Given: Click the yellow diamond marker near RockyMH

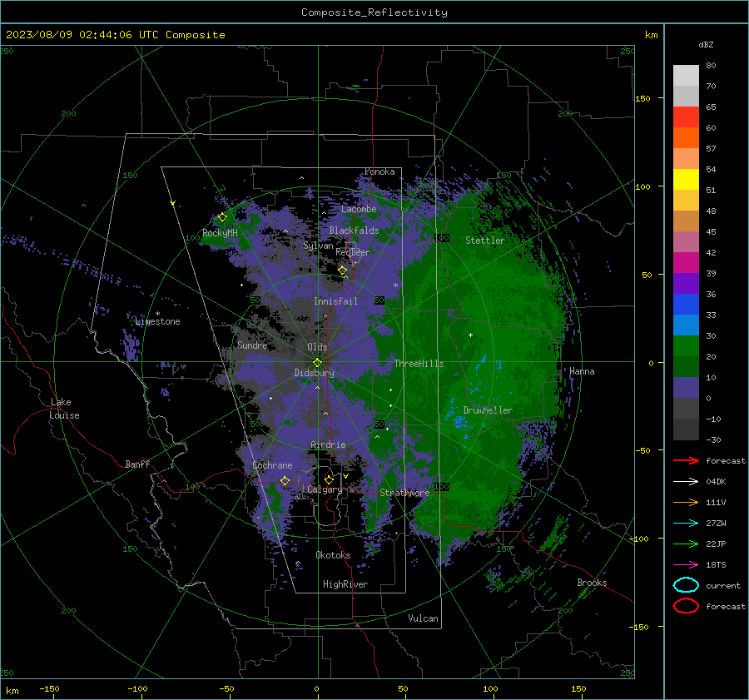Looking at the screenshot, I should (x=222, y=217).
